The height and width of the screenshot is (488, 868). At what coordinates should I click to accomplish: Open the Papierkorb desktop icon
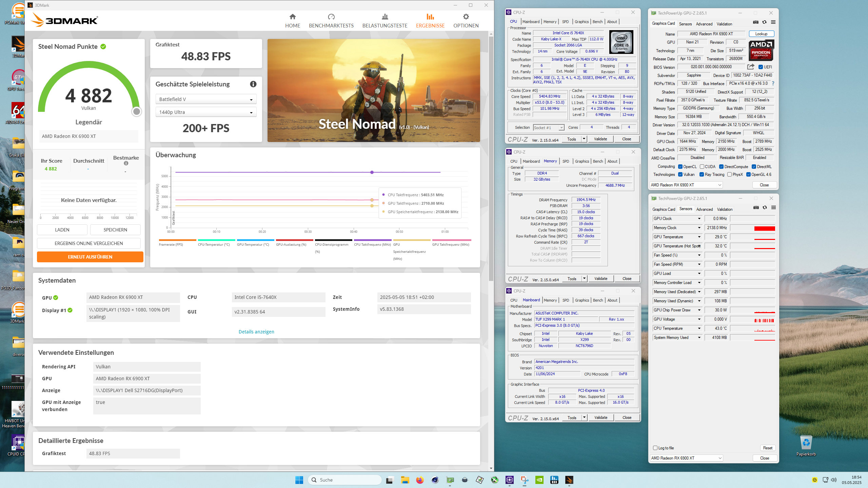tap(806, 446)
